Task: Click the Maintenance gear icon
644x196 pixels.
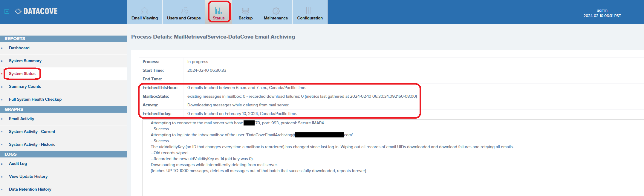Action: coord(276,11)
